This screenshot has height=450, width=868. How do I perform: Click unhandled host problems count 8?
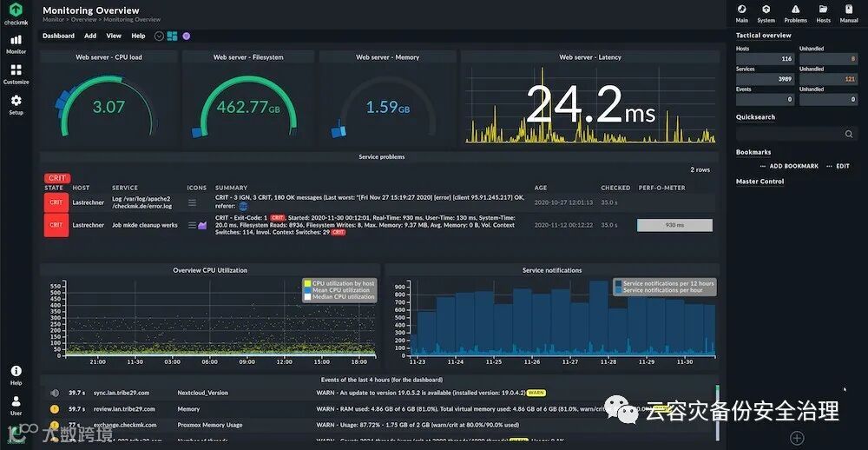829,59
